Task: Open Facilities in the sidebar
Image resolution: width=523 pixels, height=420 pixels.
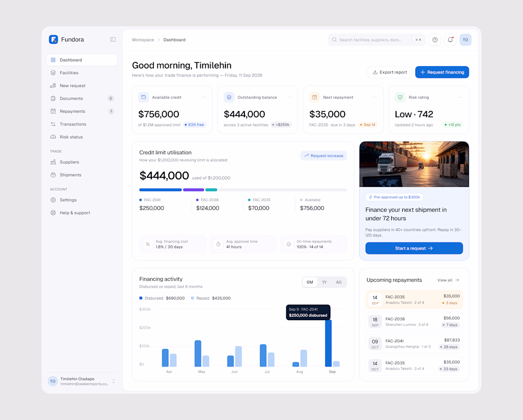Action: 82,73
